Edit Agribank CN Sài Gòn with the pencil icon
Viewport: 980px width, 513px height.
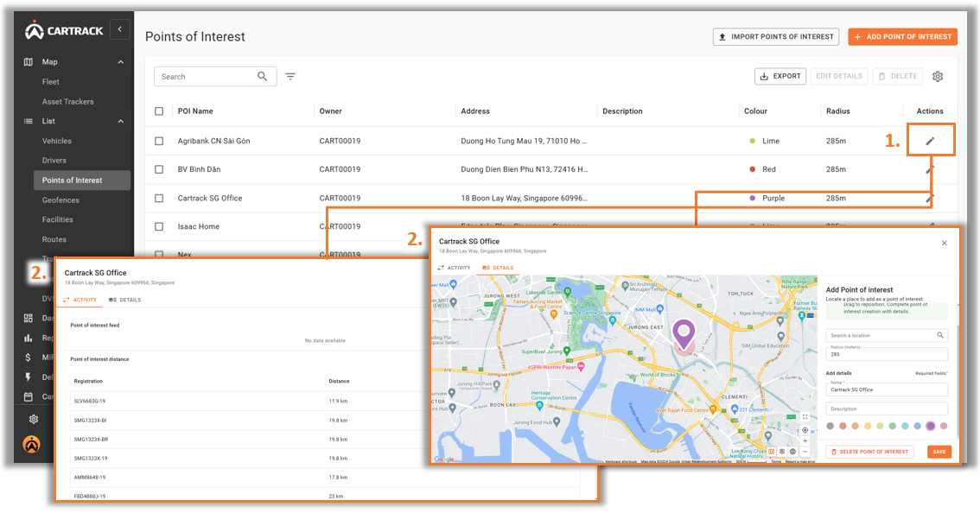(930, 141)
